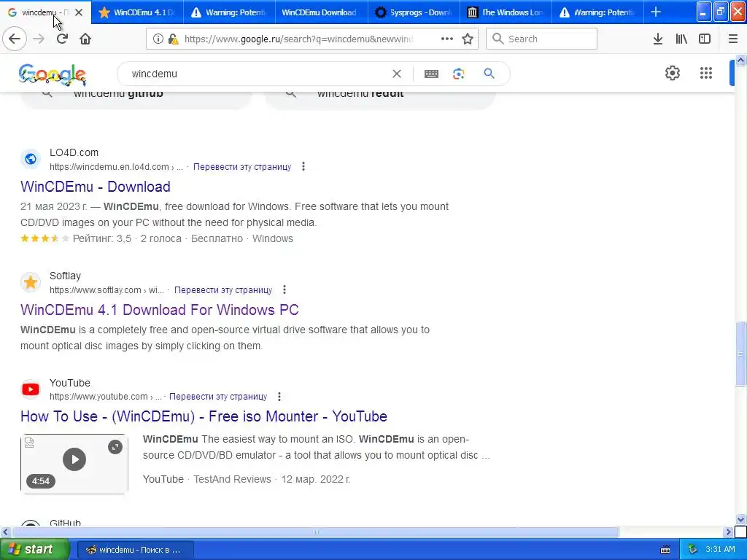
Task: Click the lock warning icon in address bar
Action: [174, 39]
